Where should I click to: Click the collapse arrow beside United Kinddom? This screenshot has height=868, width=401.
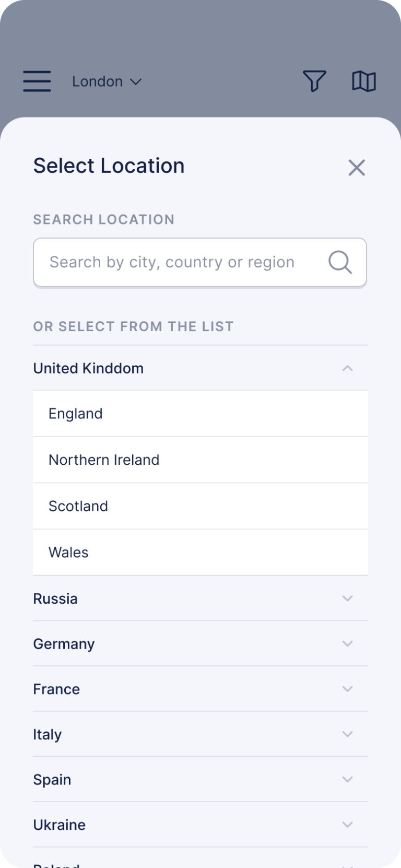348,368
